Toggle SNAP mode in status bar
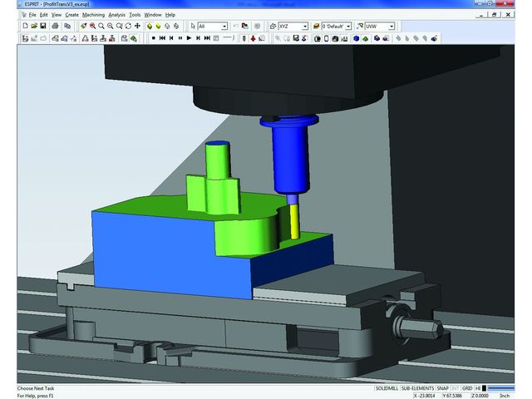The height and width of the screenshot is (399, 532). tap(443, 388)
